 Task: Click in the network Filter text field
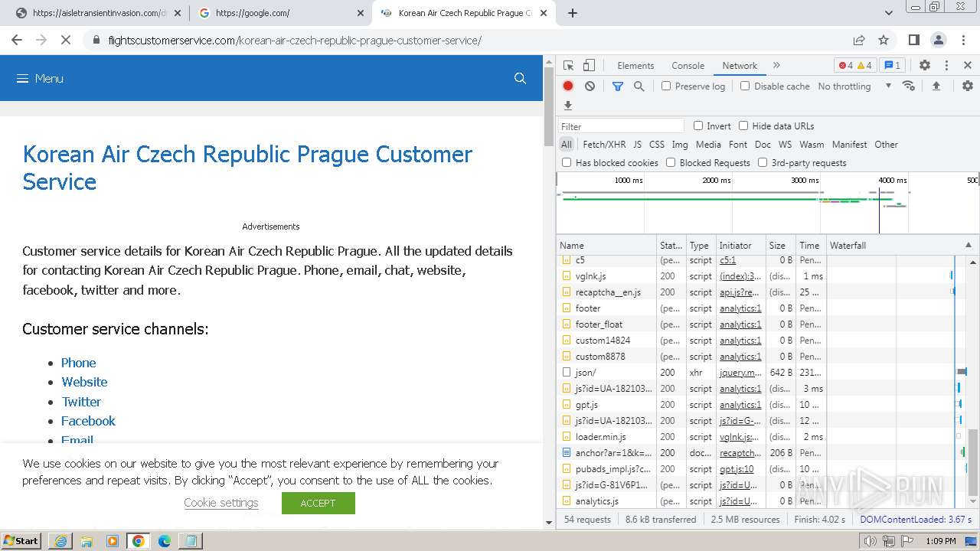tap(621, 126)
